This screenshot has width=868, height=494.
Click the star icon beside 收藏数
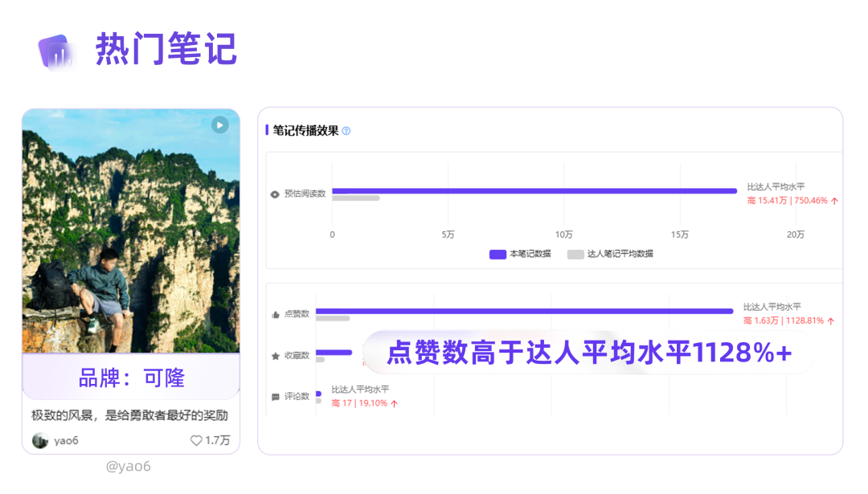pos(276,356)
